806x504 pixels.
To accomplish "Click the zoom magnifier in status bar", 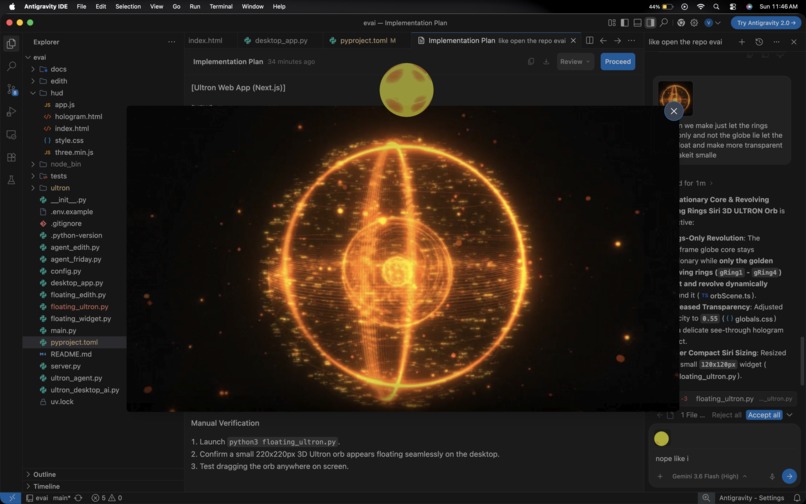I will tap(706, 498).
